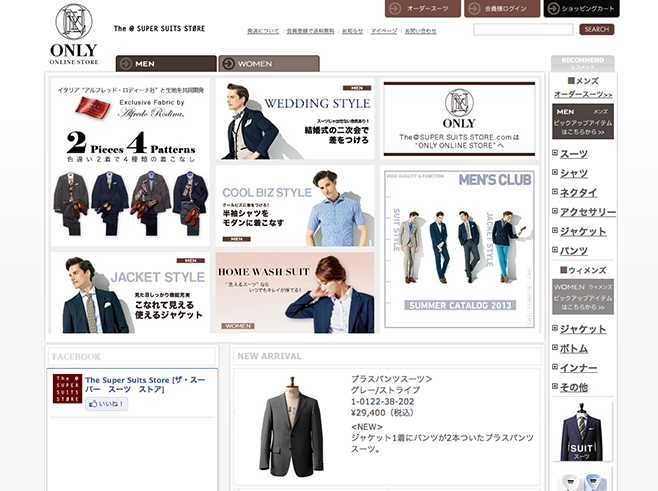658x491 pixels.
Task: Open the ONLY ONLINE STORE redirect banner
Action: [x=459, y=119]
